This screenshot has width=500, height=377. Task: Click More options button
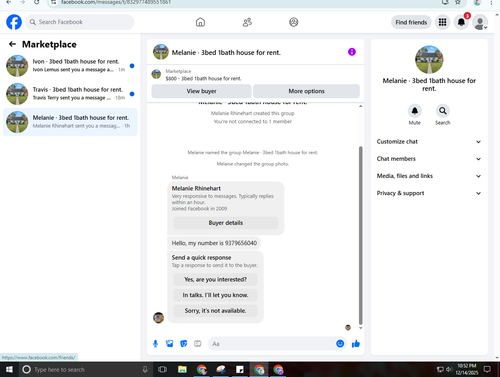[306, 91]
